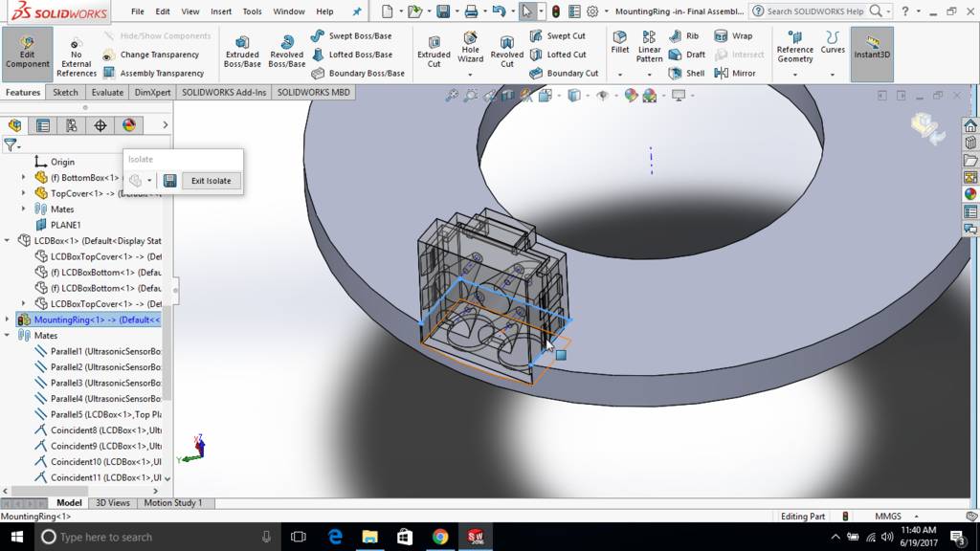Switch to the Motion Study 1 tab
This screenshot has height=551, width=980.
173,503
